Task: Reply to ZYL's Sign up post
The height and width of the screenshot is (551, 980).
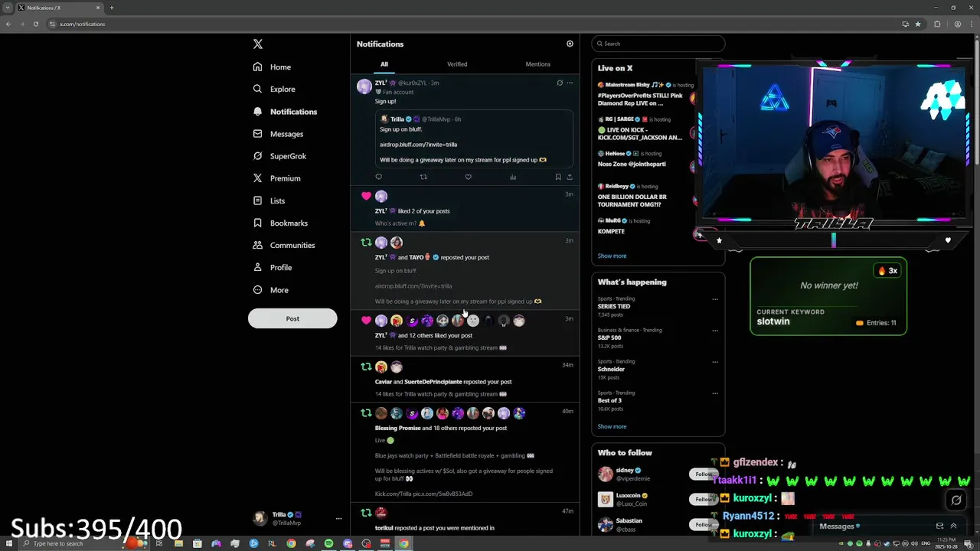Action: (378, 177)
